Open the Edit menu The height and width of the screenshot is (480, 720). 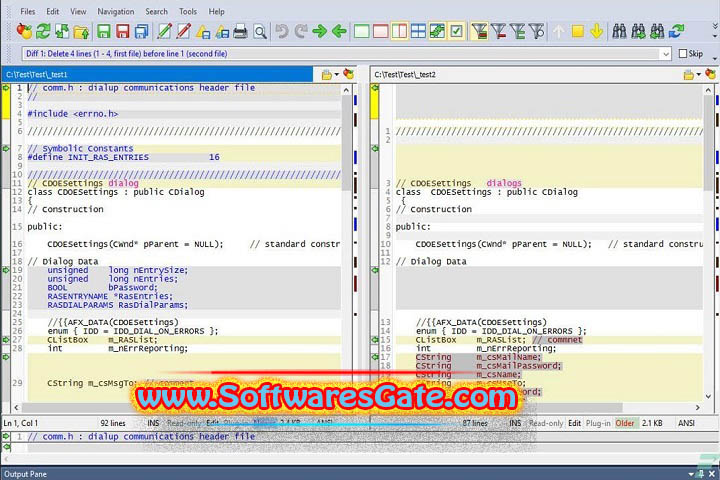point(52,11)
